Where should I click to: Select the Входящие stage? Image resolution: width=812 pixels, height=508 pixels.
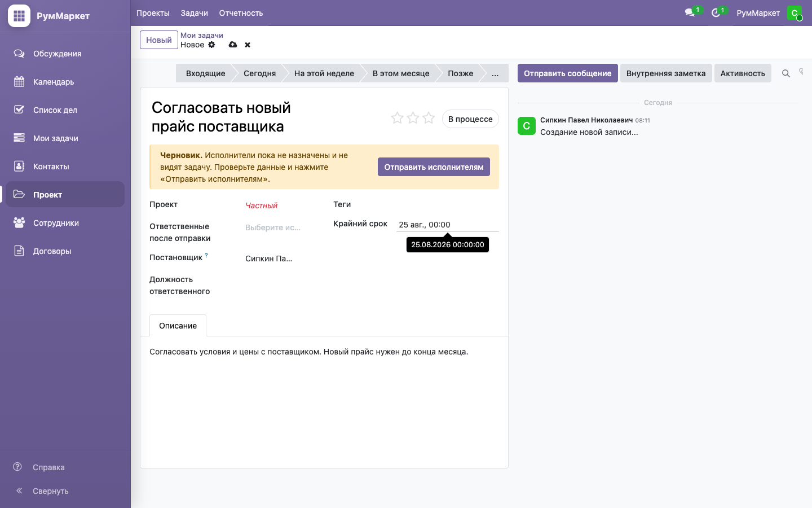point(206,73)
